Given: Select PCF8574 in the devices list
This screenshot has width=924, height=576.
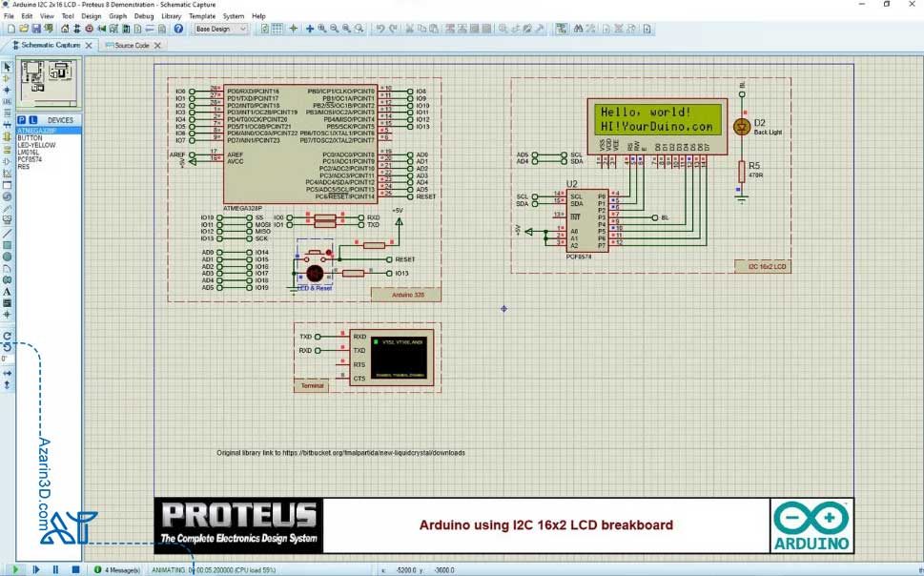Looking at the screenshot, I should tap(30, 159).
